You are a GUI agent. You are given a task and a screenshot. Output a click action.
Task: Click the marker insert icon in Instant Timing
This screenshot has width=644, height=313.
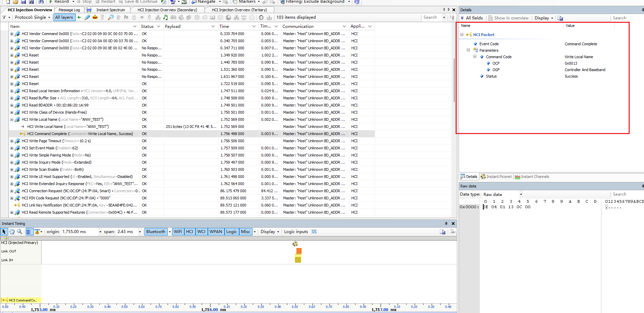pyautogui.click(x=37, y=232)
